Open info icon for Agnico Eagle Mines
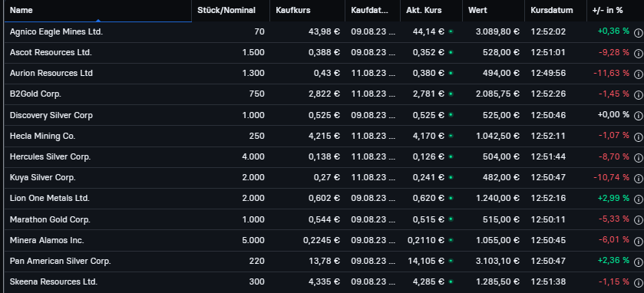644x293 pixels. pyautogui.click(x=639, y=33)
